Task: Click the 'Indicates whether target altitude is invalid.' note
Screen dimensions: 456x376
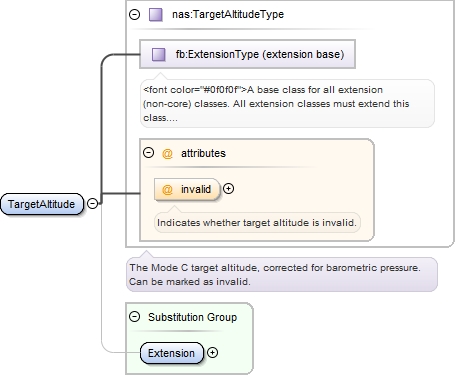Action: 257,223
